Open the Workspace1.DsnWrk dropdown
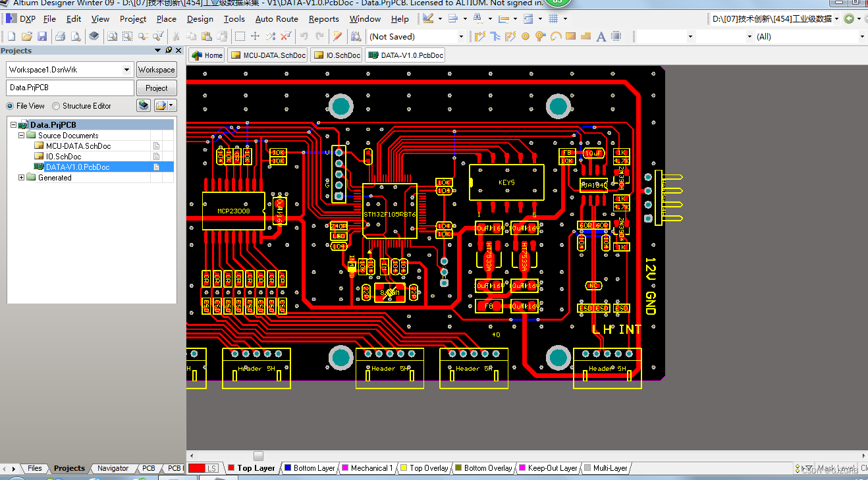Viewport: 868px width, 480px height. coord(128,69)
